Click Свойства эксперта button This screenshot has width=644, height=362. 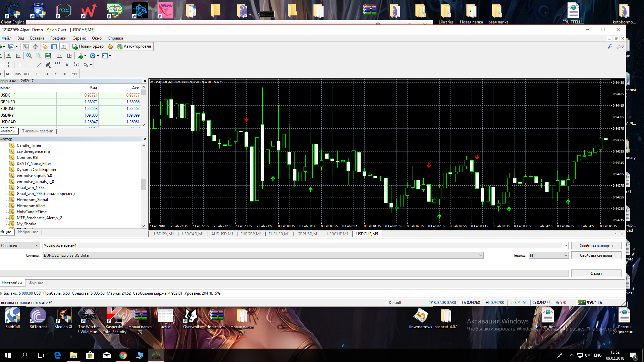click(596, 246)
